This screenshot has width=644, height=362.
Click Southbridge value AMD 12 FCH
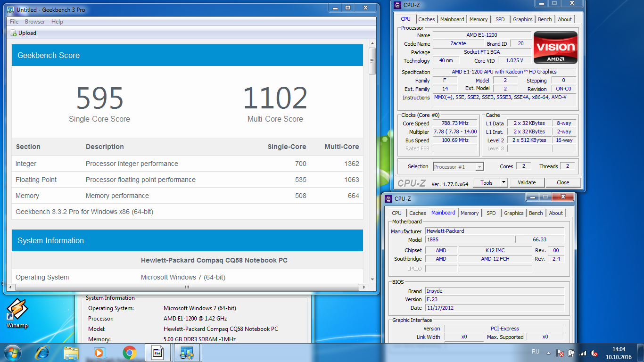pos(495,259)
